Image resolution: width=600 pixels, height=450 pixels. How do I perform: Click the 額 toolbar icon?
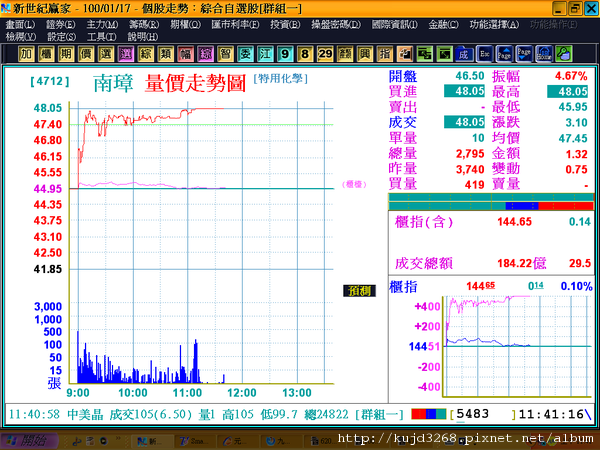click(x=344, y=54)
